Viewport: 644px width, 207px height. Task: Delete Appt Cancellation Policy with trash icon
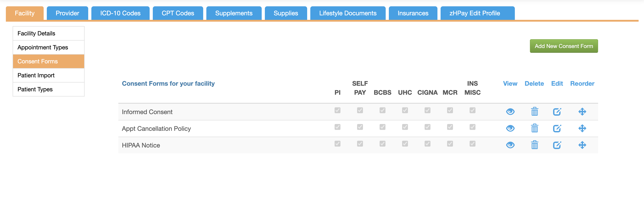click(534, 128)
